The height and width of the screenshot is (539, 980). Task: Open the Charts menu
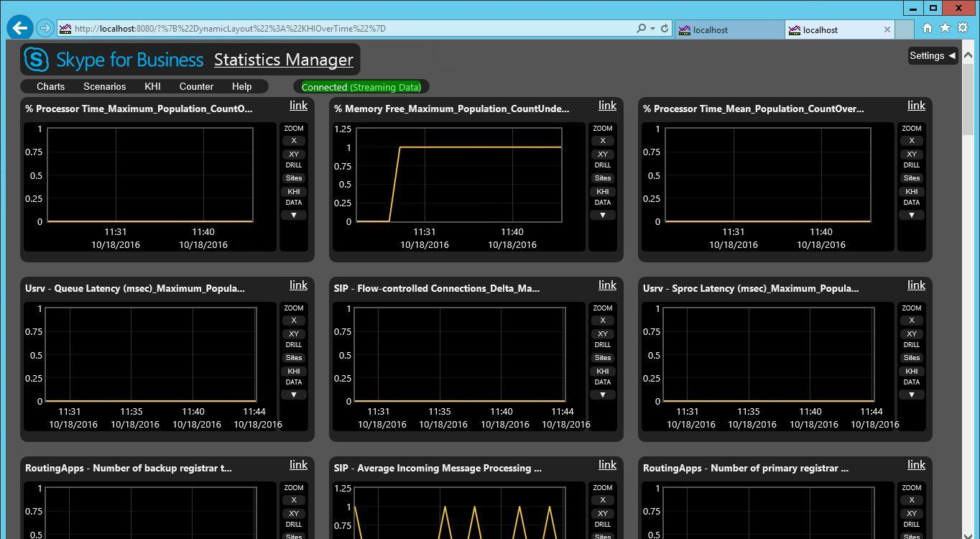pyautogui.click(x=50, y=86)
